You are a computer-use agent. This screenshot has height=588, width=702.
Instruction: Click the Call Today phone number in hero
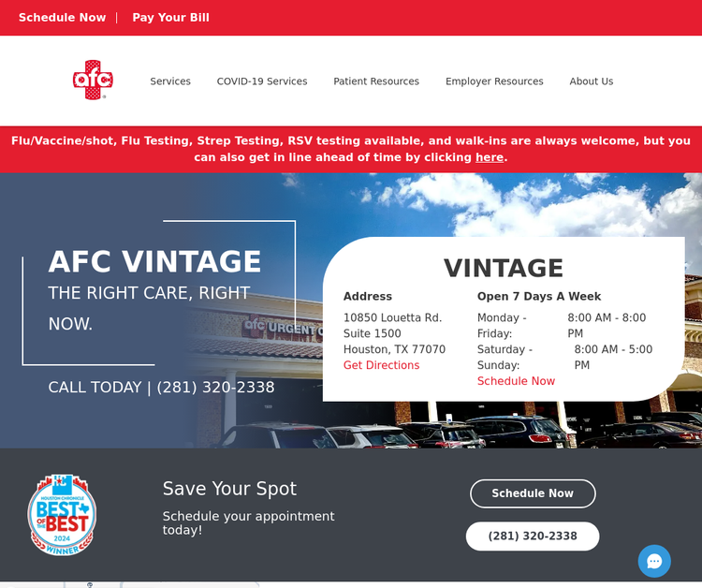(x=215, y=388)
